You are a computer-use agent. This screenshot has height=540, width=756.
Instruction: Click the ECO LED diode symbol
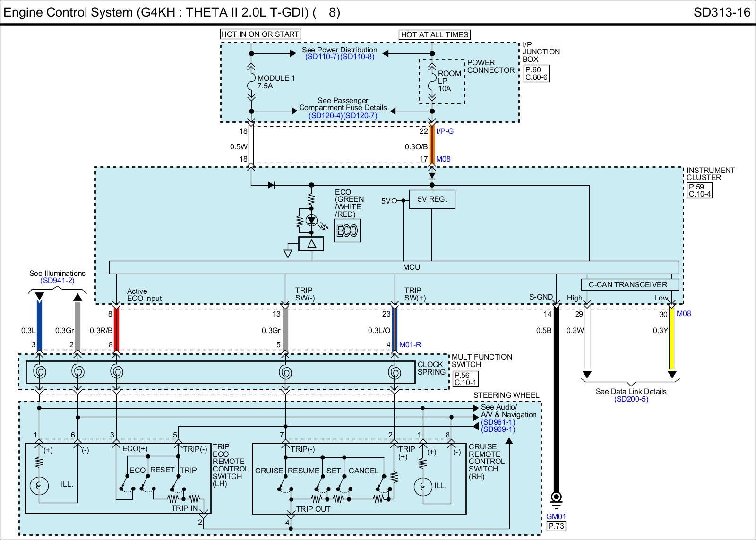pos(311,220)
